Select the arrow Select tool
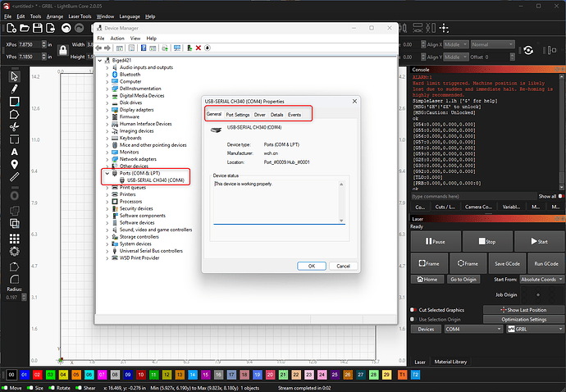The height and width of the screenshot is (392, 566). [14, 76]
